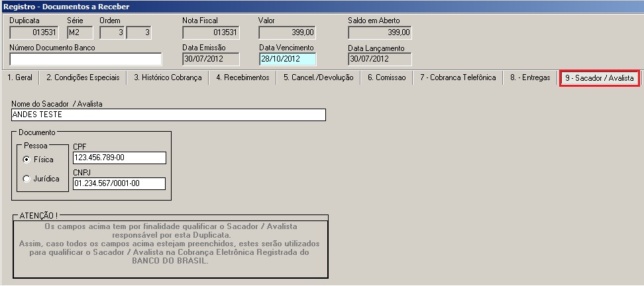Open the 3. Histórico Cobrança tab
The width and height of the screenshot is (644, 286).
pyautogui.click(x=168, y=77)
